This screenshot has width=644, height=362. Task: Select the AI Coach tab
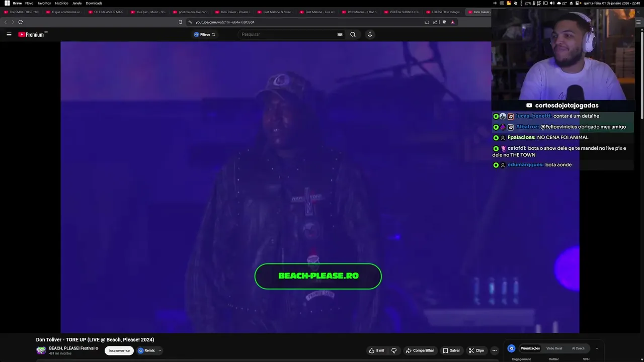[x=578, y=348]
